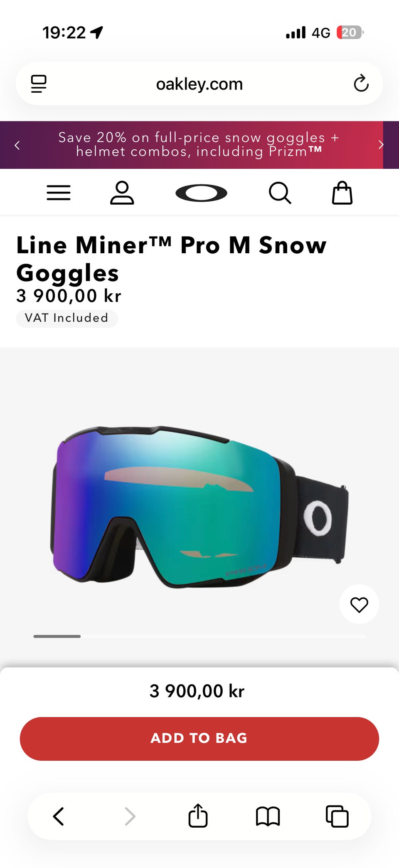399x868 pixels.
Task: Click ADD TO BAG button
Action: pyautogui.click(x=199, y=739)
